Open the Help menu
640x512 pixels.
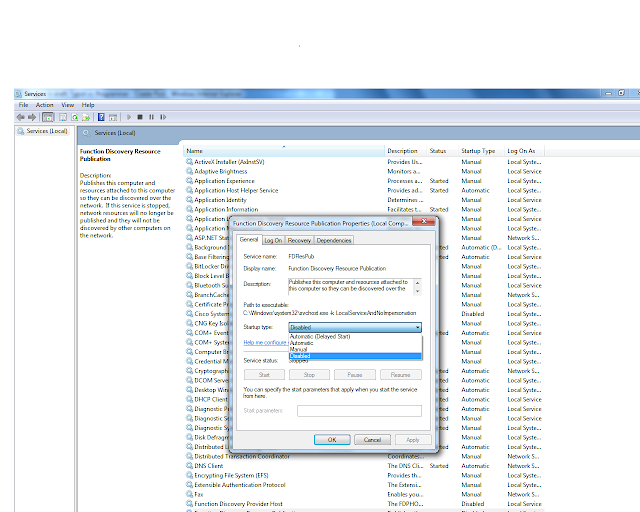88,105
